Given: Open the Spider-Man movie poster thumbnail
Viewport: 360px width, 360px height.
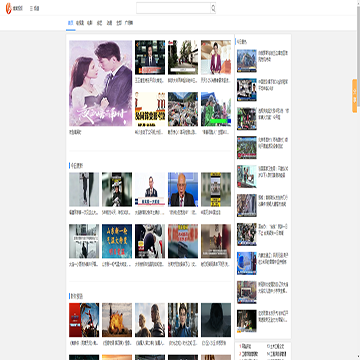Looking at the screenshot, I should click(x=84, y=320).
